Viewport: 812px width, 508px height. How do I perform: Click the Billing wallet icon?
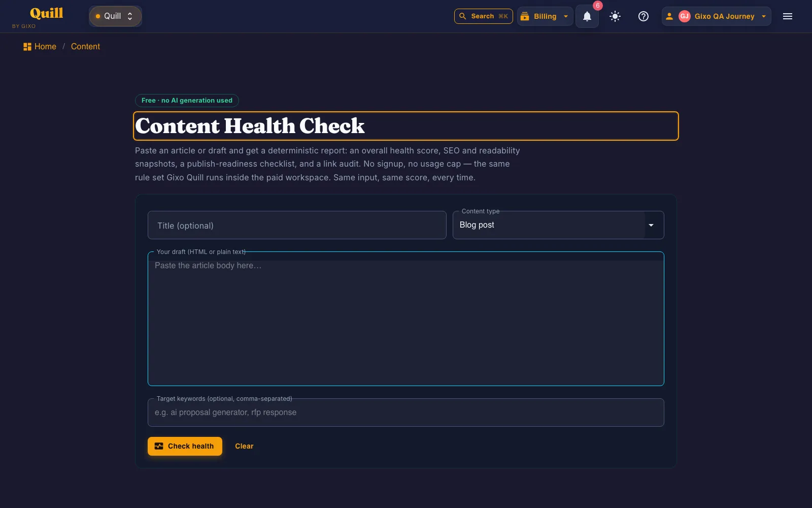point(525,16)
